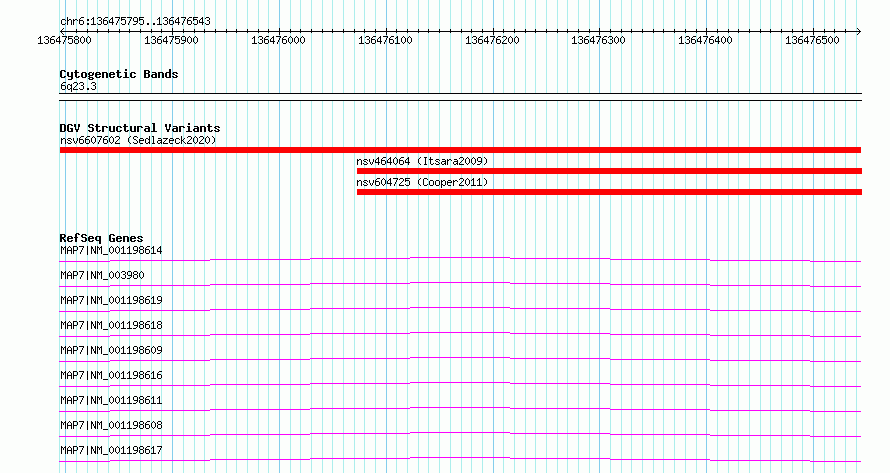Open transcript MAP7|NM_001198614
This screenshot has height=473, width=890.
coord(111,250)
